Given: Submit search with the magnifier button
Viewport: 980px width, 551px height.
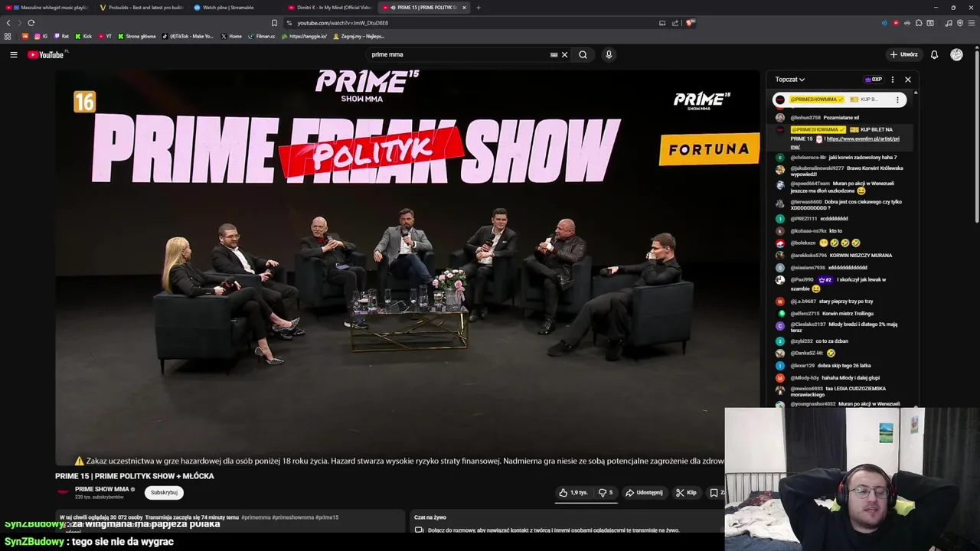Looking at the screenshot, I should click(x=583, y=54).
